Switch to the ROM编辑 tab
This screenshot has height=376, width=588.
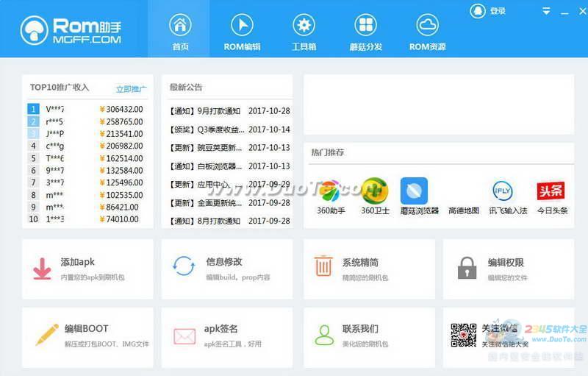click(242, 32)
